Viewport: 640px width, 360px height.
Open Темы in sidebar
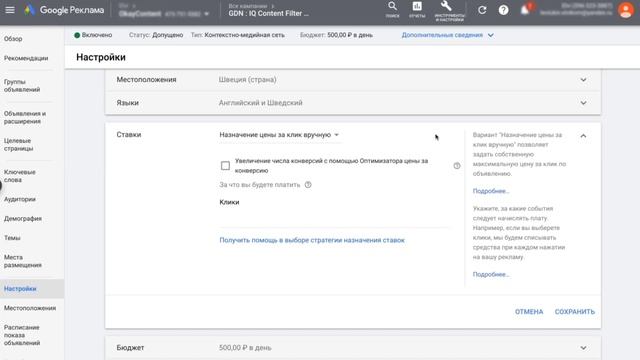pyautogui.click(x=12, y=238)
